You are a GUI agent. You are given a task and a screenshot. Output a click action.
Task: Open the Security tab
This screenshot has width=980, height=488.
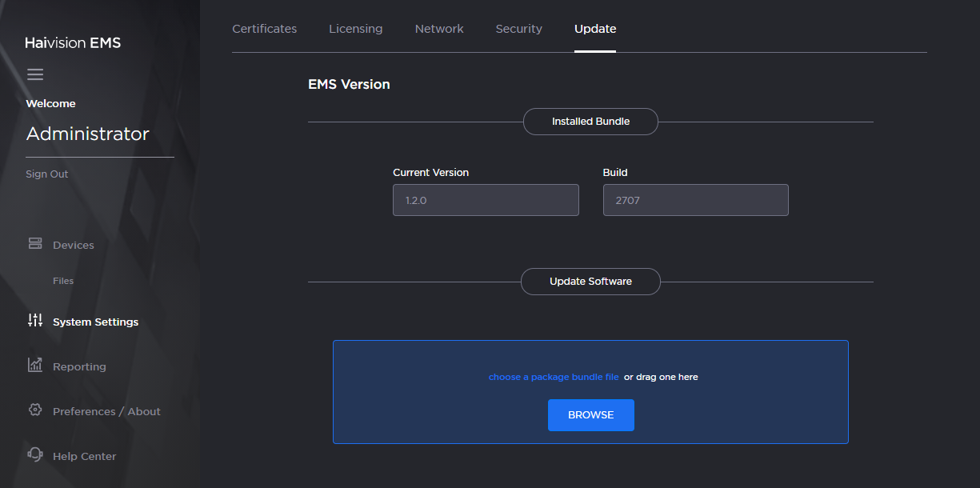[518, 28]
